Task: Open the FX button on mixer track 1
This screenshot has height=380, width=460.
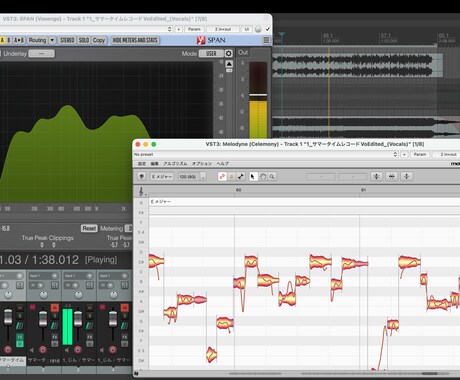Action: tap(20, 337)
